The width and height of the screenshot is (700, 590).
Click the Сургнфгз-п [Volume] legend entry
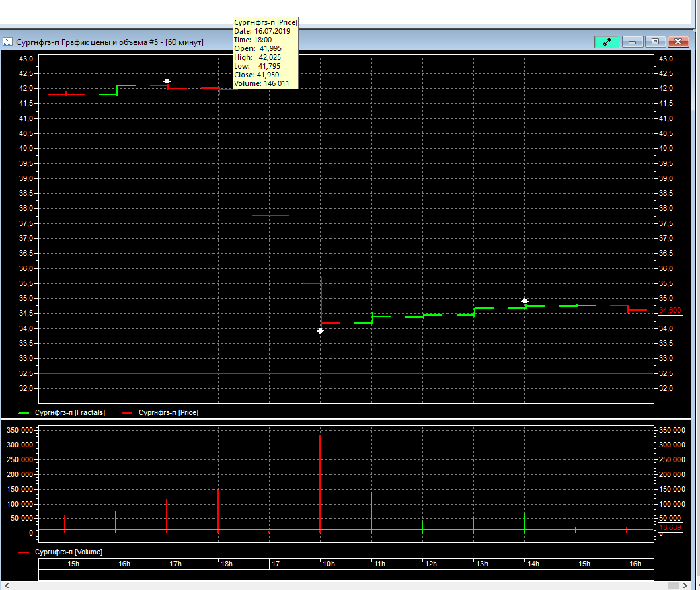[x=61, y=552]
